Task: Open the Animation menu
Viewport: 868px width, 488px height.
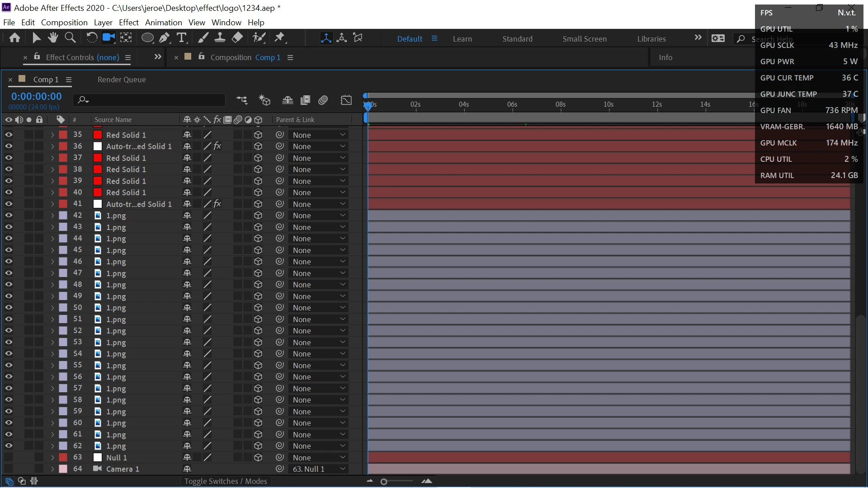Action: coord(163,23)
